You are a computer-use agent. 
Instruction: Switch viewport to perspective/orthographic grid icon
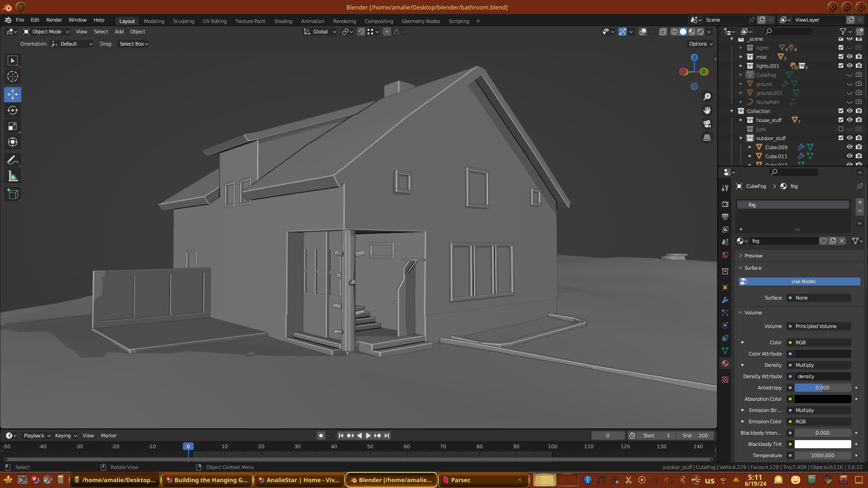[x=707, y=138]
